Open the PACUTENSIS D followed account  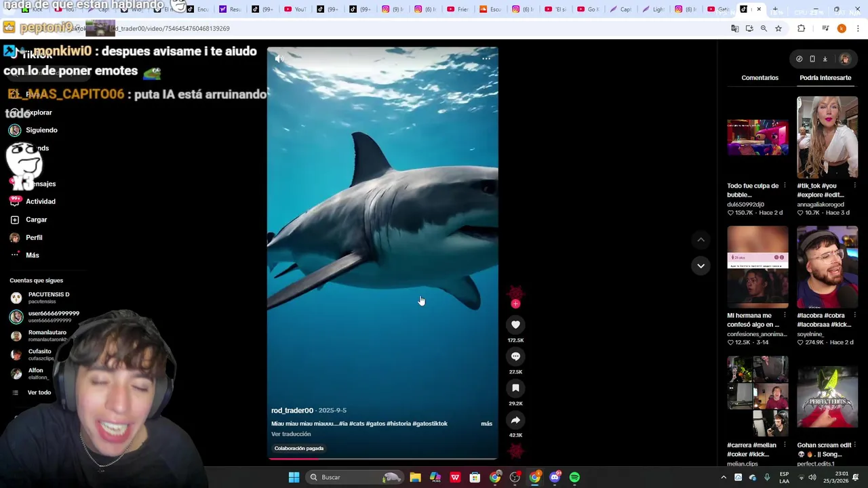coord(41,298)
